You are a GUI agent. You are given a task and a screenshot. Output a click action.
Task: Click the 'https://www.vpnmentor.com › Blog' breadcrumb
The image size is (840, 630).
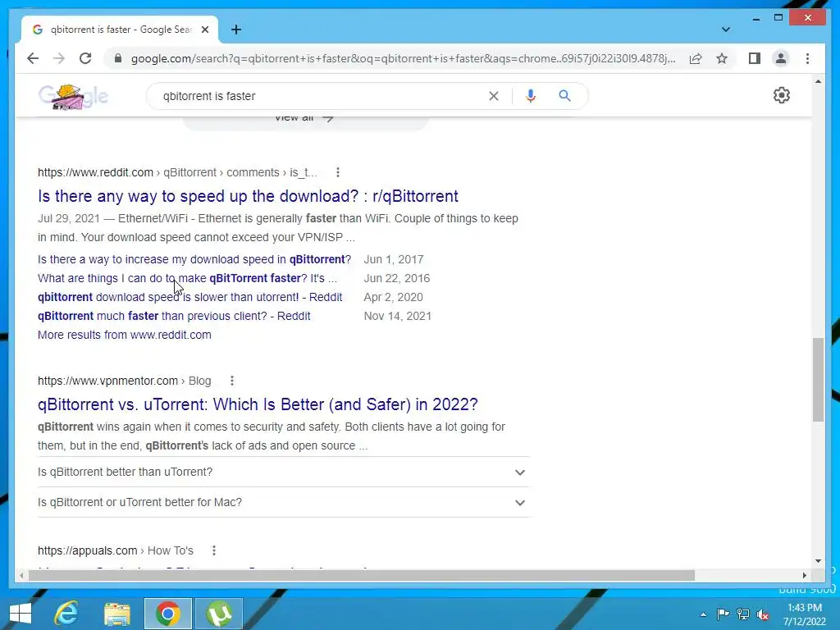point(125,381)
